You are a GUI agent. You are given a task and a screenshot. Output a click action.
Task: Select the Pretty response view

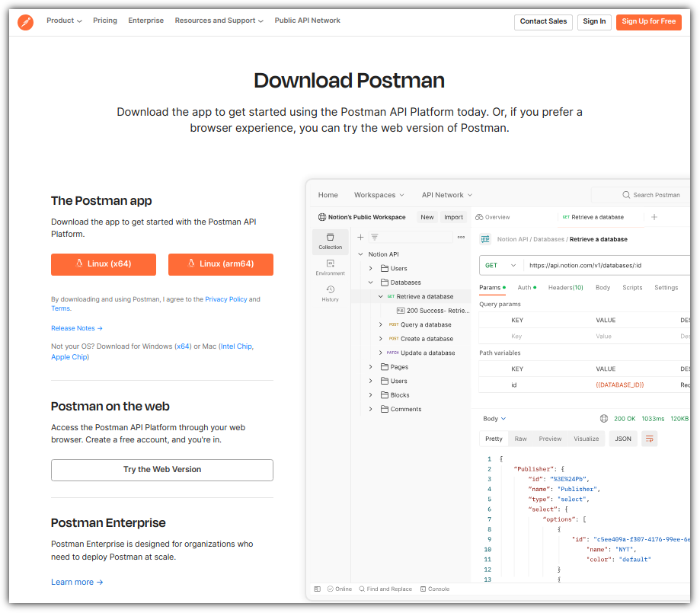point(494,439)
